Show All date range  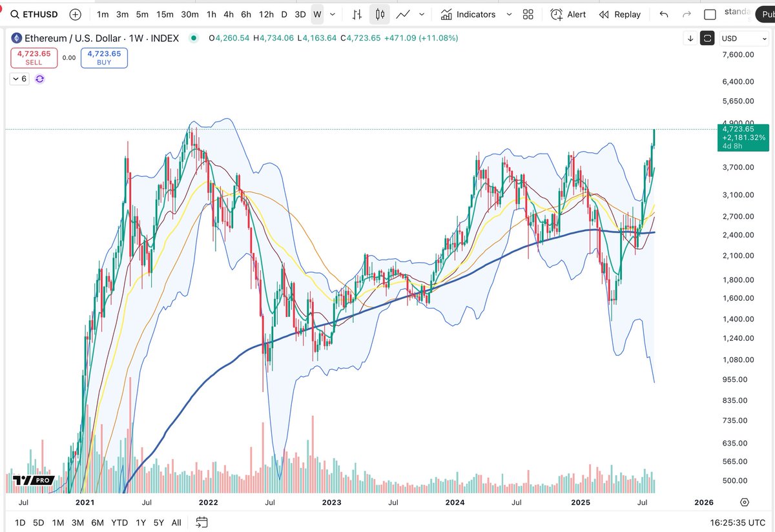[x=176, y=522]
